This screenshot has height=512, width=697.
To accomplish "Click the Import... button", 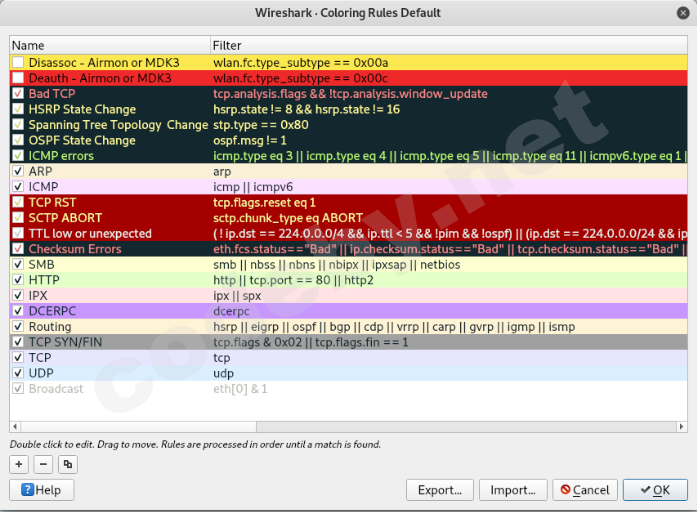I will click(x=513, y=490).
